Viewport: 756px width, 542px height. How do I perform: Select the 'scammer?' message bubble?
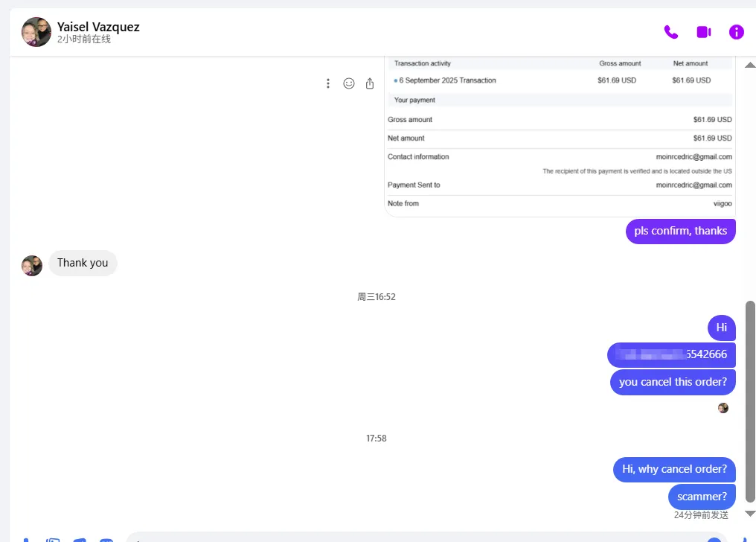click(x=702, y=496)
